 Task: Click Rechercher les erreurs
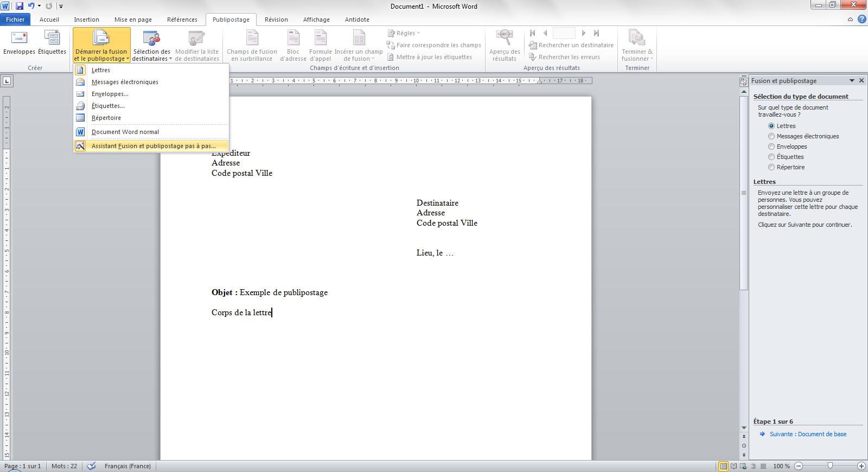click(x=564, y=57)
